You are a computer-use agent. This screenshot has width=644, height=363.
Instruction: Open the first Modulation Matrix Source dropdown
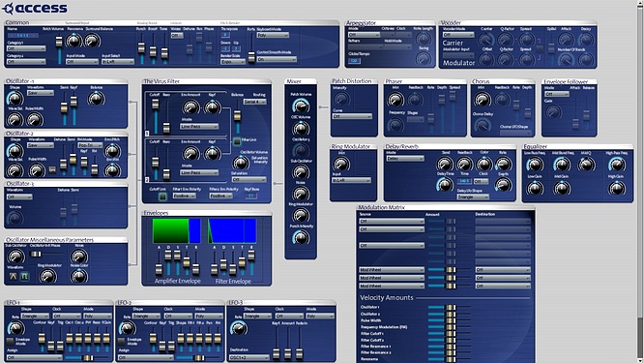[x=392, y=221]
